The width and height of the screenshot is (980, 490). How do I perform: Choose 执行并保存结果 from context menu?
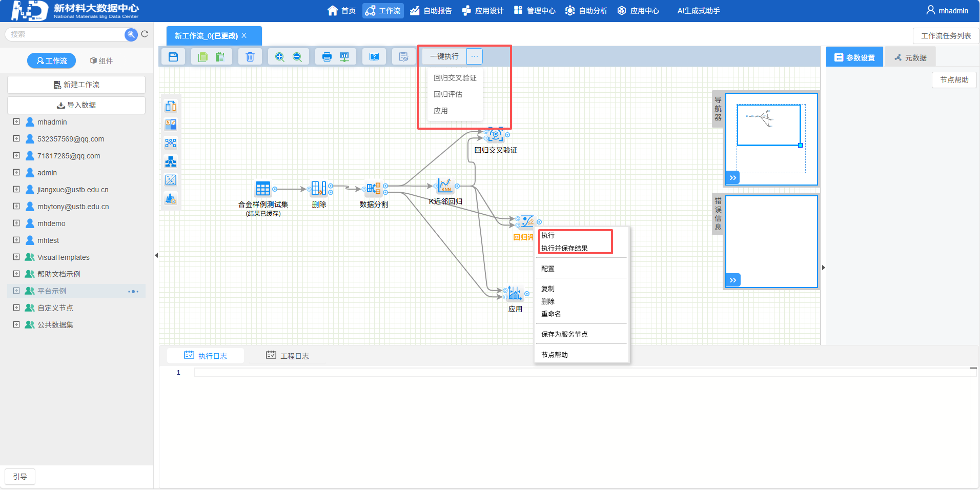tap(564, 248)
